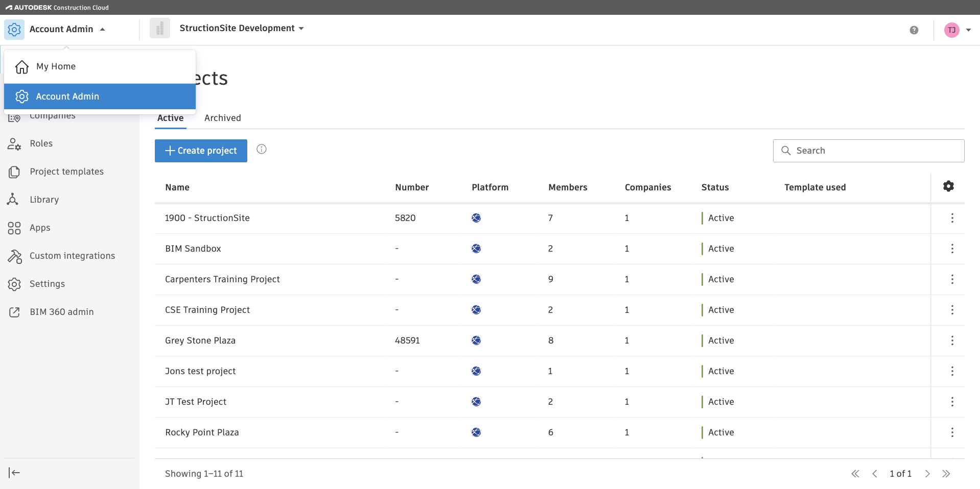Click the StructionSite Development account logo thumbnail
The image size is (980, 489).
click(x=160, y=28)
